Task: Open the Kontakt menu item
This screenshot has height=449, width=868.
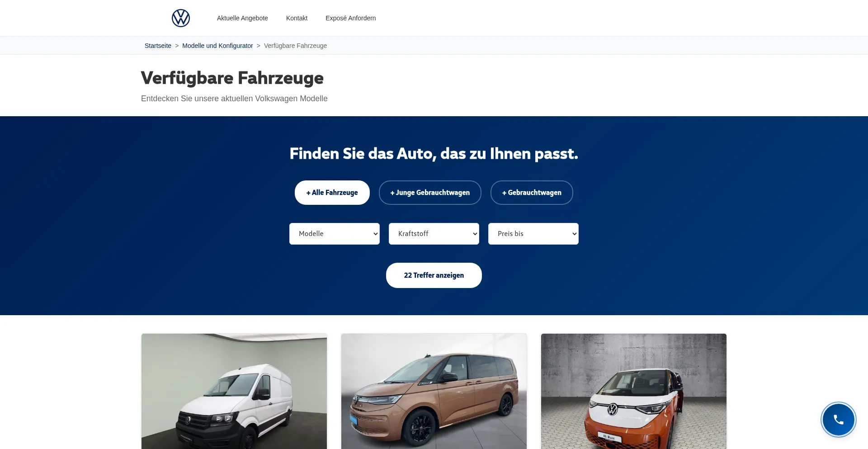Action: tap(297, 18)
